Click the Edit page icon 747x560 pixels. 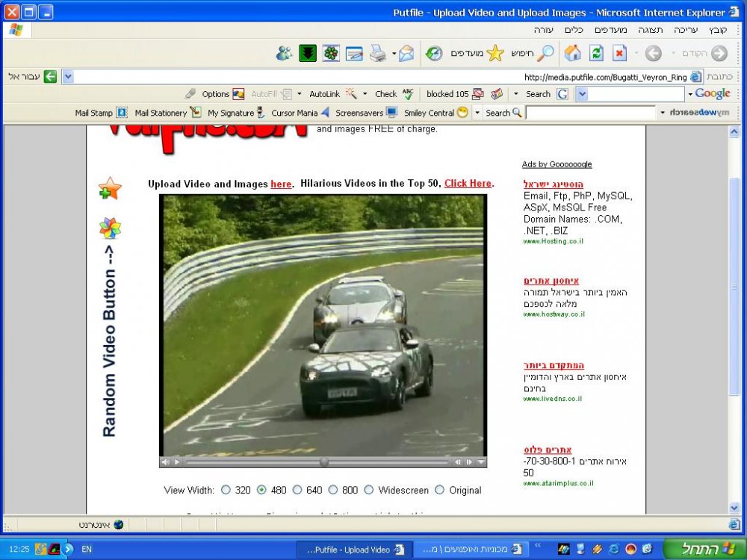pos(354,53)
